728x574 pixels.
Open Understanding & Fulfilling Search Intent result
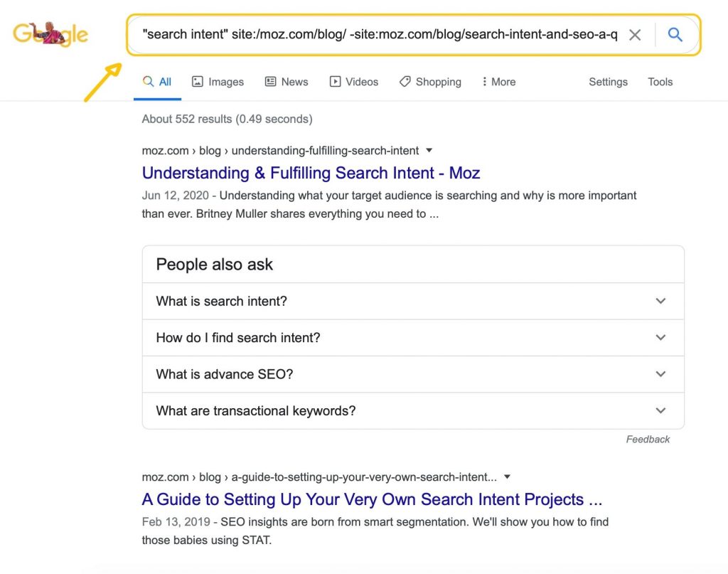tap(311, 173)
